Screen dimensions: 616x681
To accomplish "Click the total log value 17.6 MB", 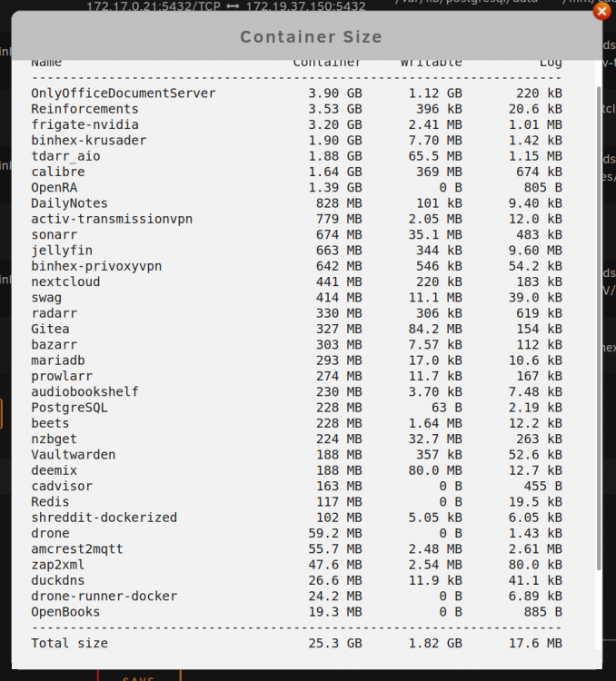I will (x=535, y=643).
